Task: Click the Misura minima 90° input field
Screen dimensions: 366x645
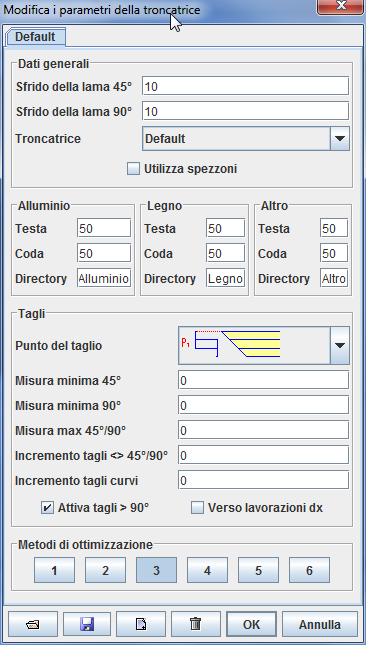Action: [264, 405]
